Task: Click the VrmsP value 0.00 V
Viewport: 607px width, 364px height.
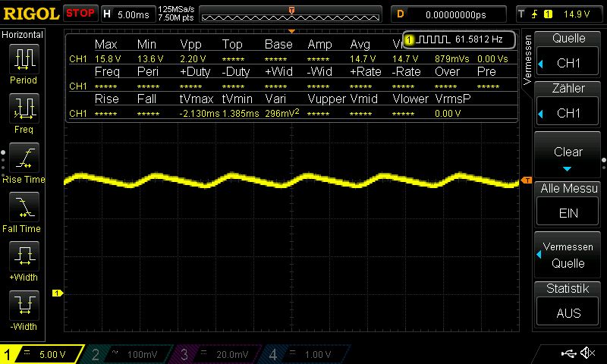Action: [448, 113]
